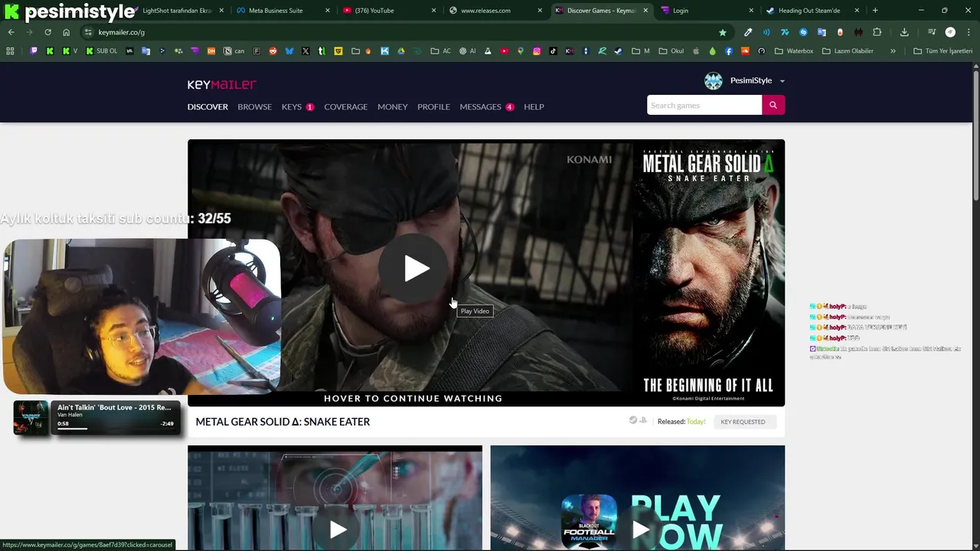Open the eyedropper color picker extension
The image size is (980, 551).
point(748,32)
